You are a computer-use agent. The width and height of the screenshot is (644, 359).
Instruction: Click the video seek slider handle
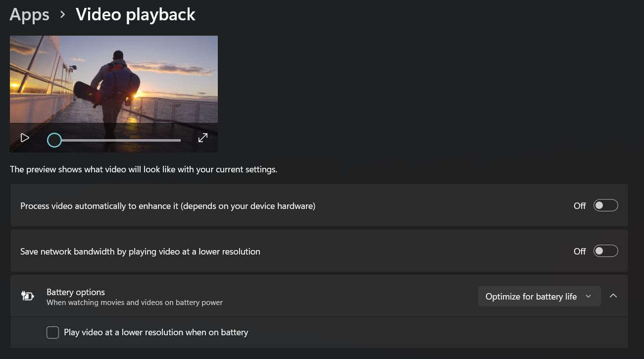(54, 140)
